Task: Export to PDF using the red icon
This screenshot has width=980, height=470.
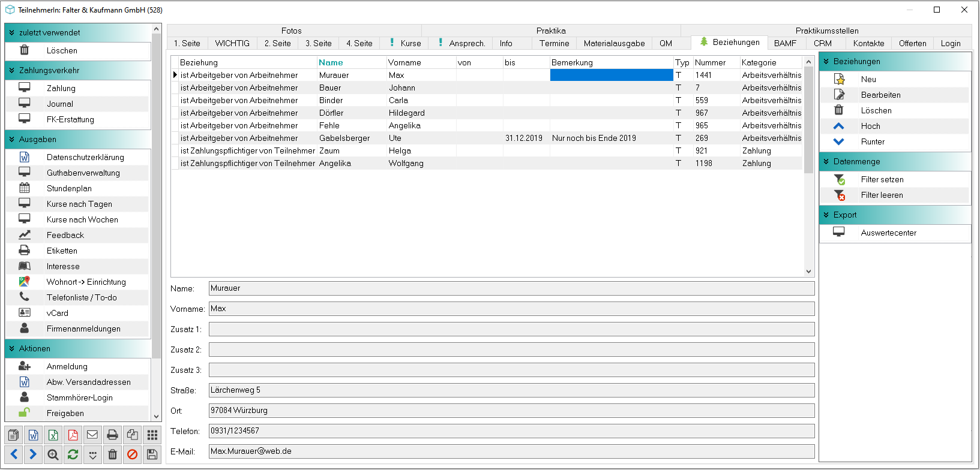Action: click(73, 435)
